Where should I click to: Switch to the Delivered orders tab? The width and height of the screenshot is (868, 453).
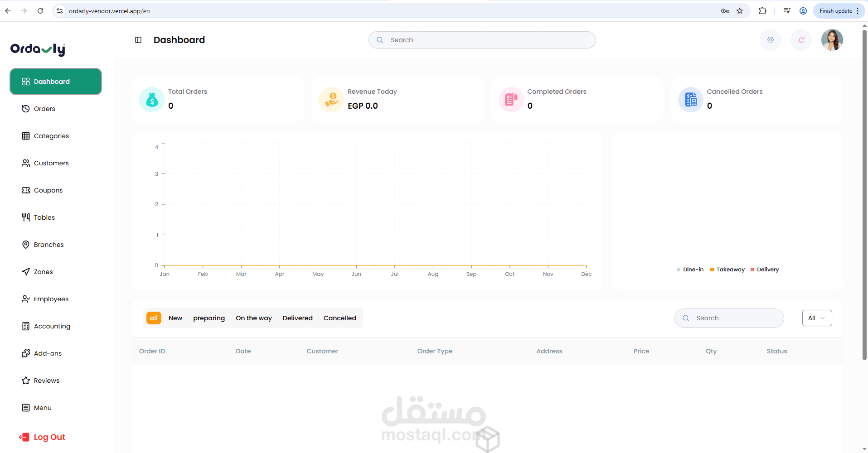297,318
